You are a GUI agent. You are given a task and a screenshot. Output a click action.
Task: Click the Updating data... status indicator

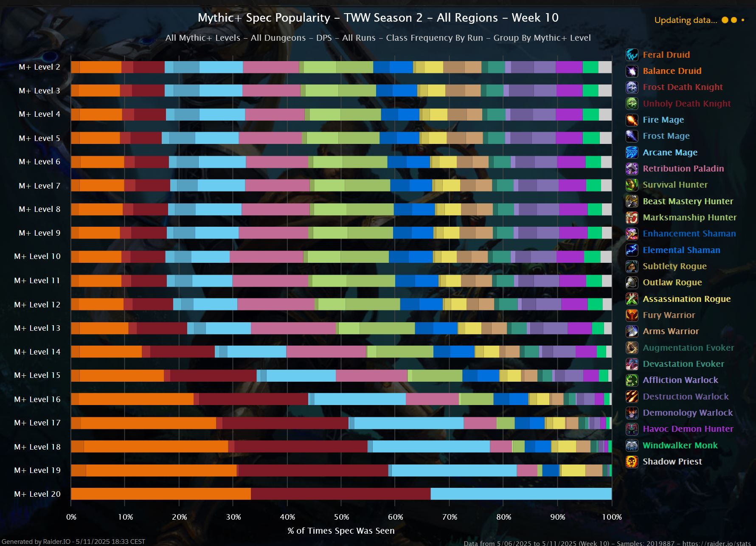pyautogui.click(x=699, y=20)
